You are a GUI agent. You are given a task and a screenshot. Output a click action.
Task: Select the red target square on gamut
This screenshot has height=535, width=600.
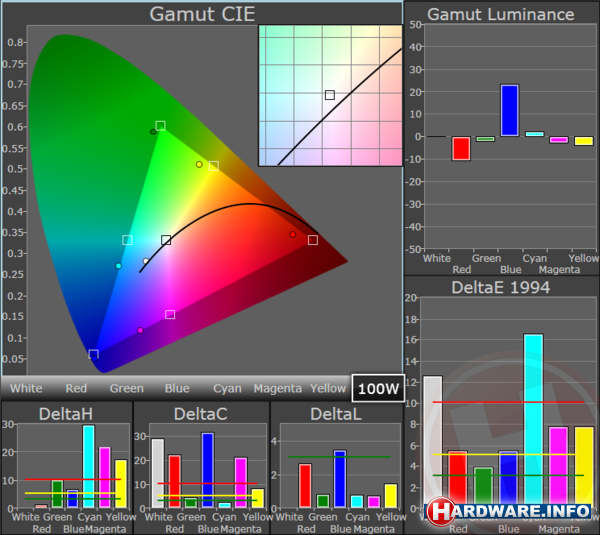point(313,240)
